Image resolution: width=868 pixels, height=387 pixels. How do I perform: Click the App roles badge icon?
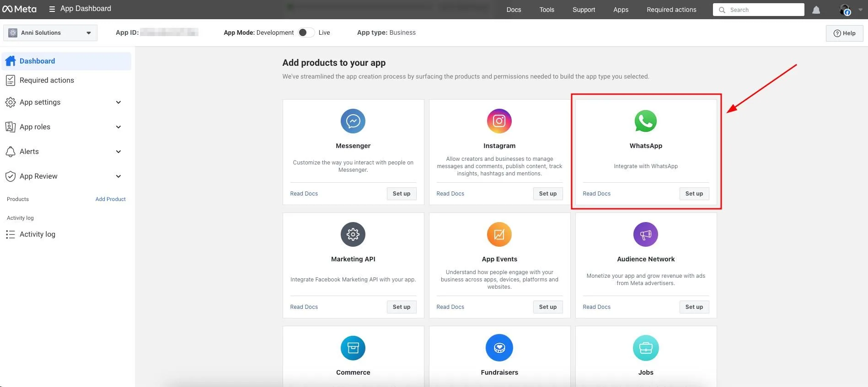point(11,127)
